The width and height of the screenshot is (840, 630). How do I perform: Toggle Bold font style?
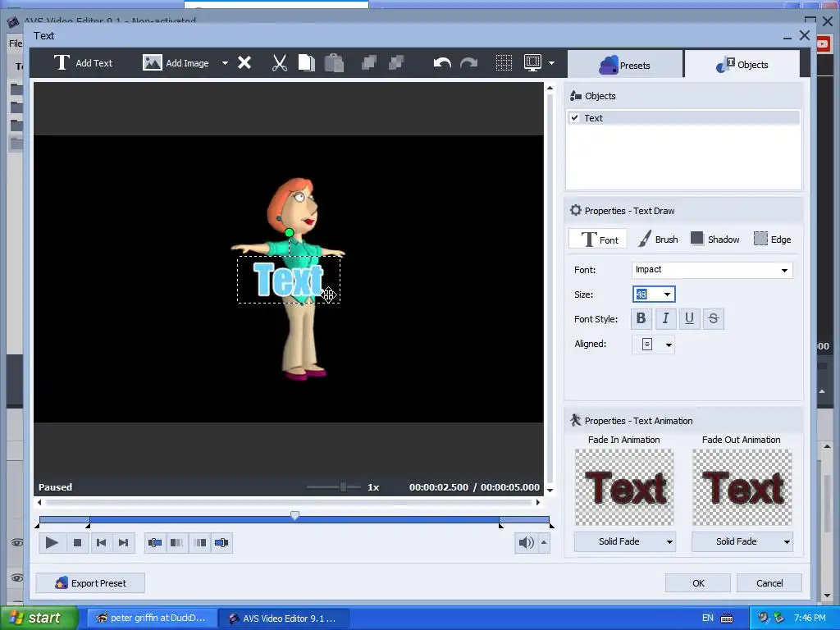[641, 318]
